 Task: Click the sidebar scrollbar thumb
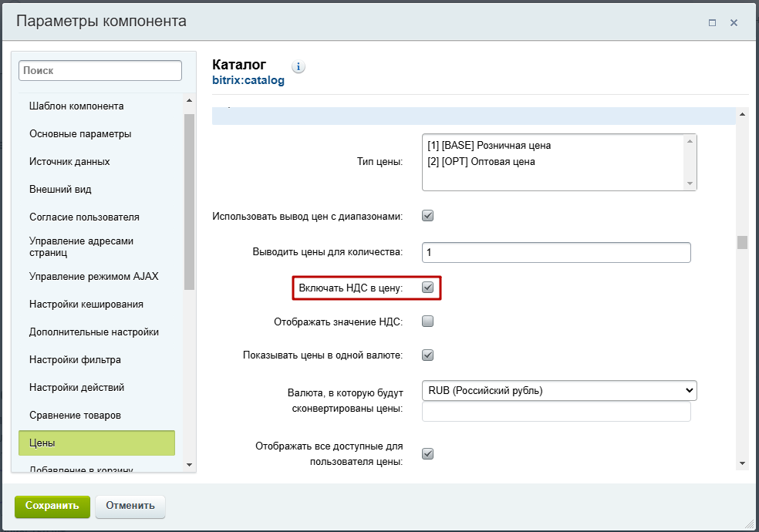coord(189,202)
